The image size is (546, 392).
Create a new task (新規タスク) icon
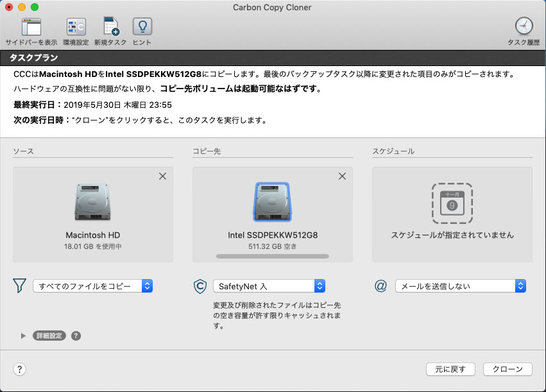coord(111,26)
